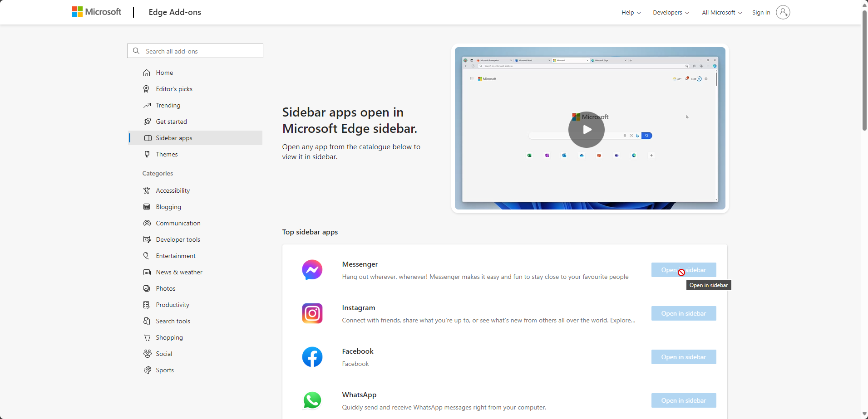Click the Social people icon

click(x=147, y=354)
